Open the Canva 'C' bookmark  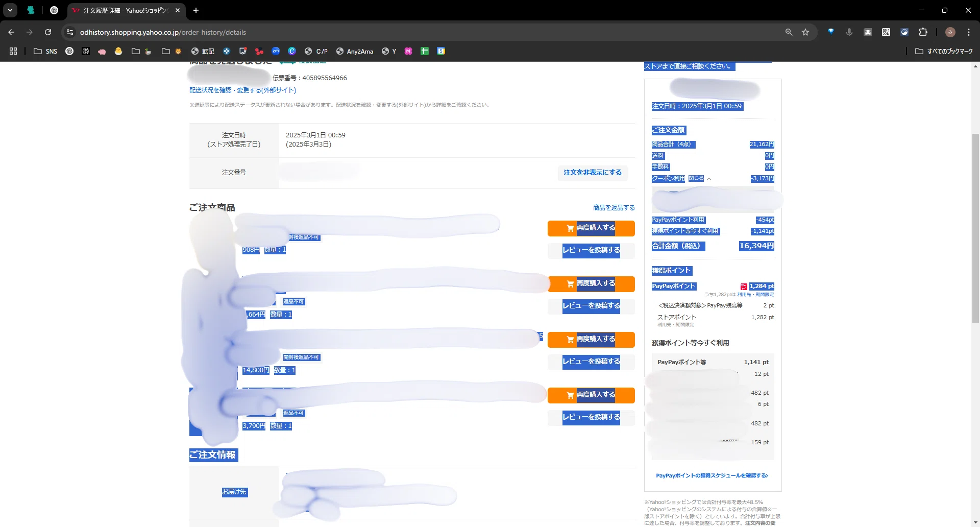pyautogui.click(x=292, y=51)
